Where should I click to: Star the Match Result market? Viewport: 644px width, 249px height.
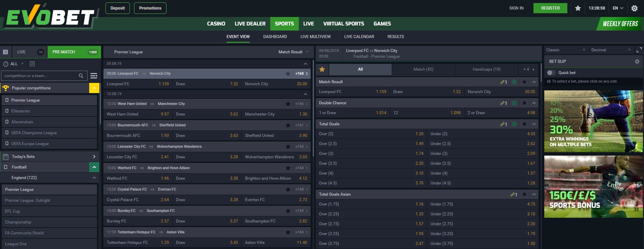tap(524, 82)
